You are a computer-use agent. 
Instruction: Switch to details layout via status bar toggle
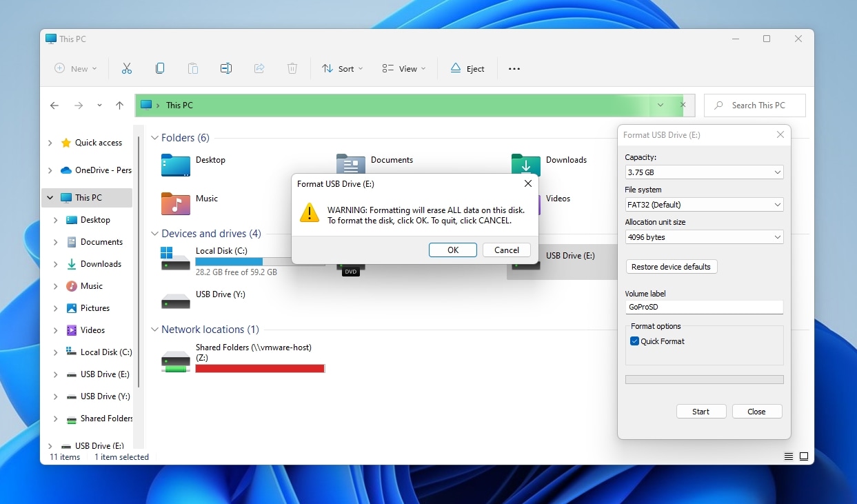788,456
